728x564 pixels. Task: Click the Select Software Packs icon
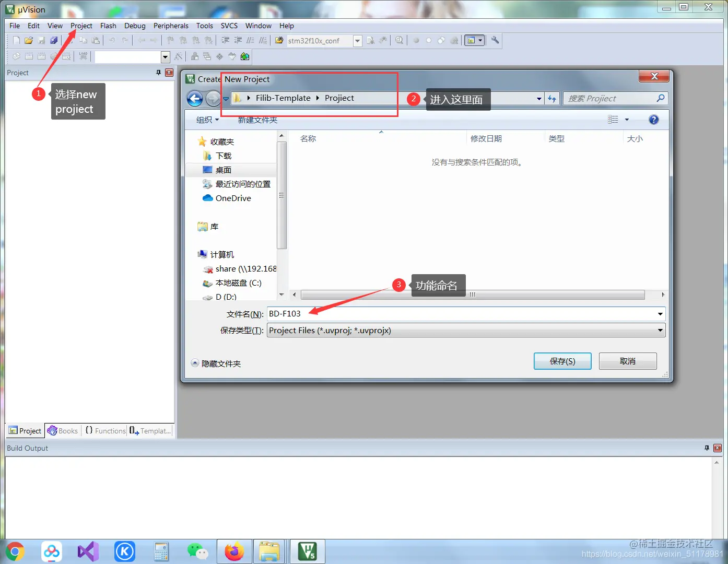(232, 56)
